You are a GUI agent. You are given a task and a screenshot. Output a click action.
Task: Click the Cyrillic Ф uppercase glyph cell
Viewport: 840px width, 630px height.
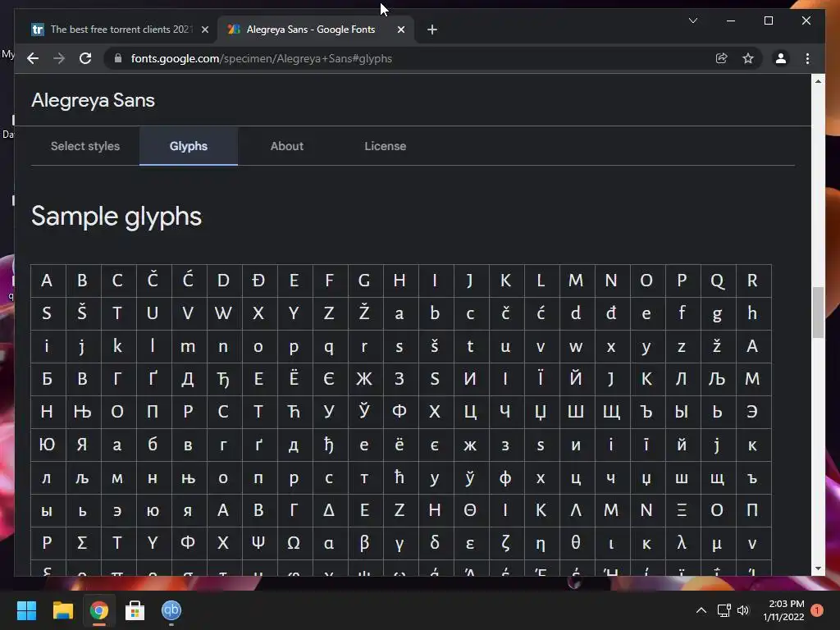pos(399,412)
